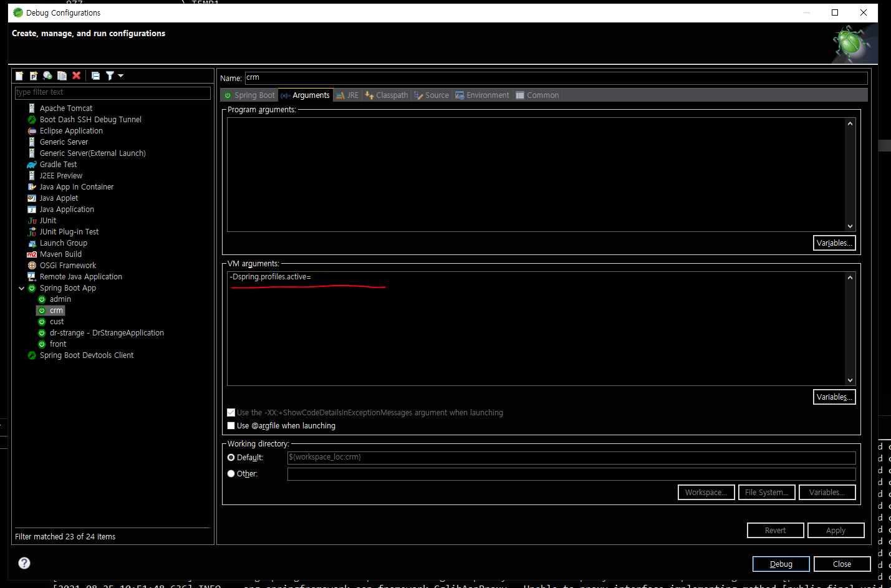Click the Filter launch configurations funnel icon
Screen dimensions: 891x588
pos(110,75)
